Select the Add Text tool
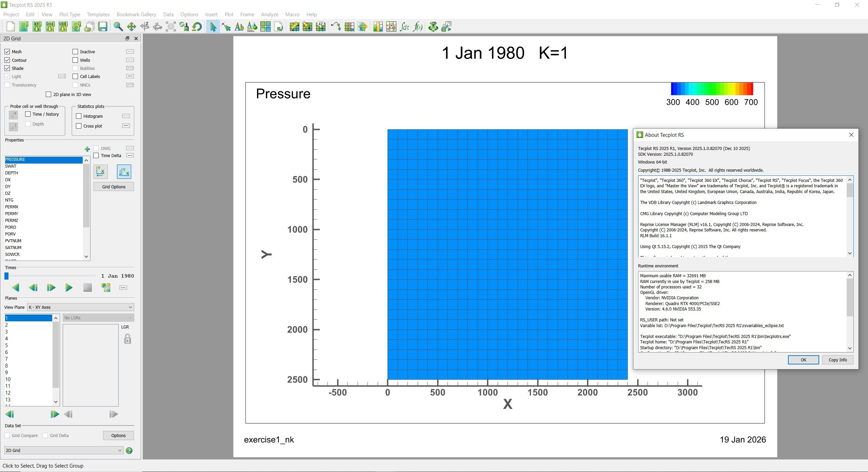Viewport: 868px width, 472px height. click(239, 26)
